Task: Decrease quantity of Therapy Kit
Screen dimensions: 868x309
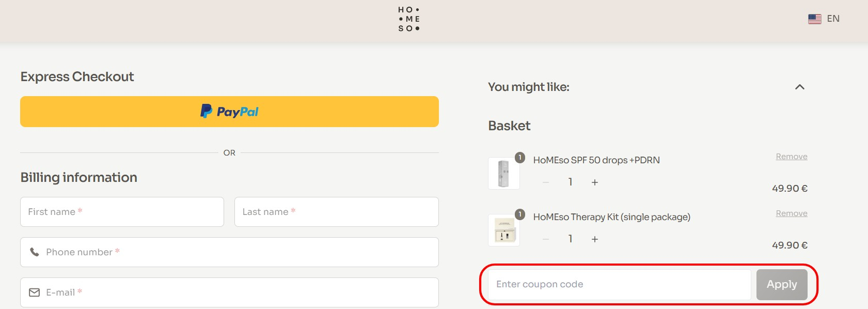Action: [546, 239]
